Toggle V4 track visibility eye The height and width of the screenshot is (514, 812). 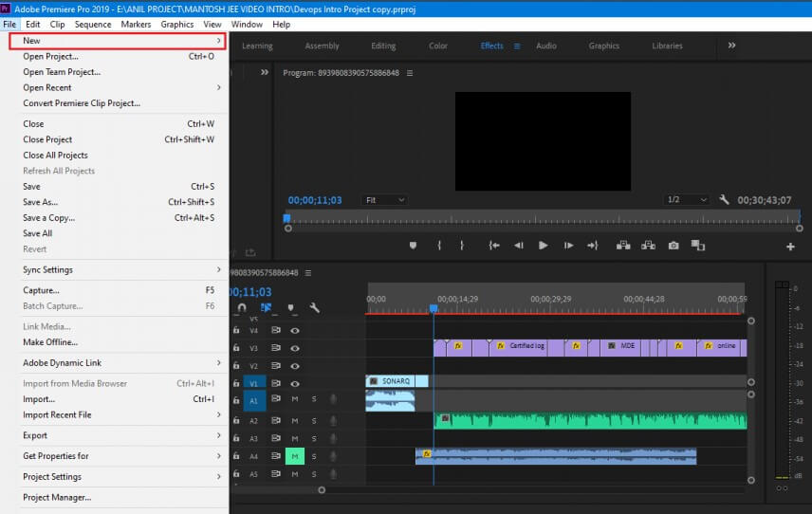point(295,330)
